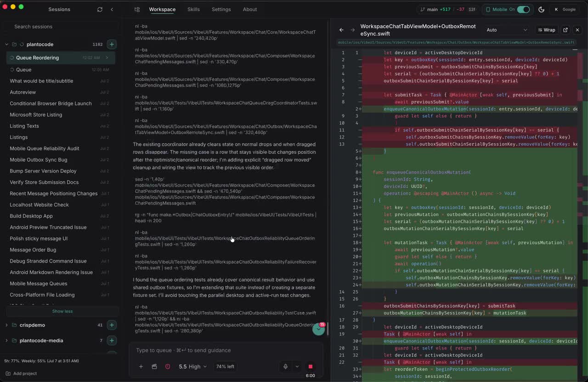
Task: Open the Bump Server Version Deploy session
Action: 60,171
